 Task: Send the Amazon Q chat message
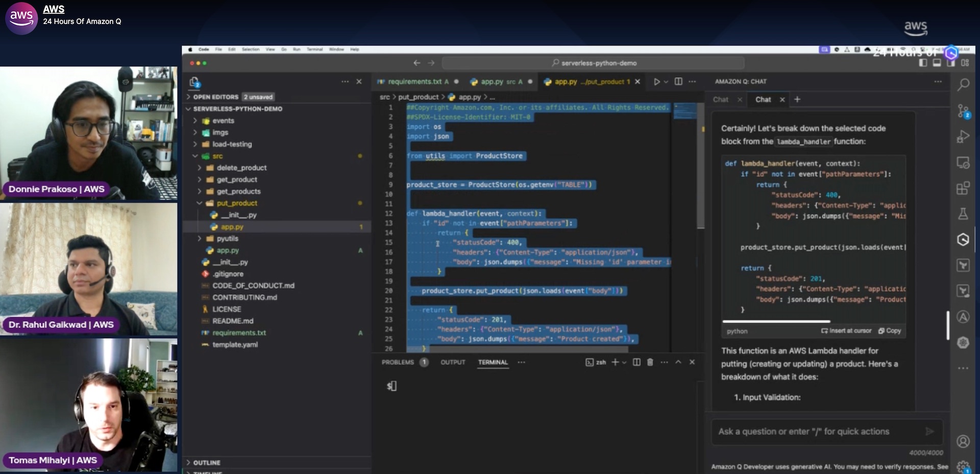click(929, 432)
